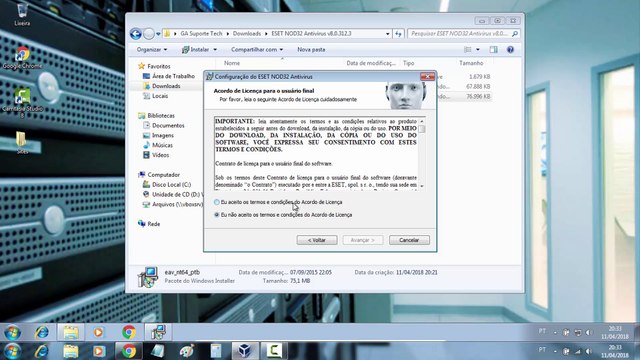Open Explorer help icon
This screenshot has width=640, height=360.
pyautogui.click(x=510, y=49)
